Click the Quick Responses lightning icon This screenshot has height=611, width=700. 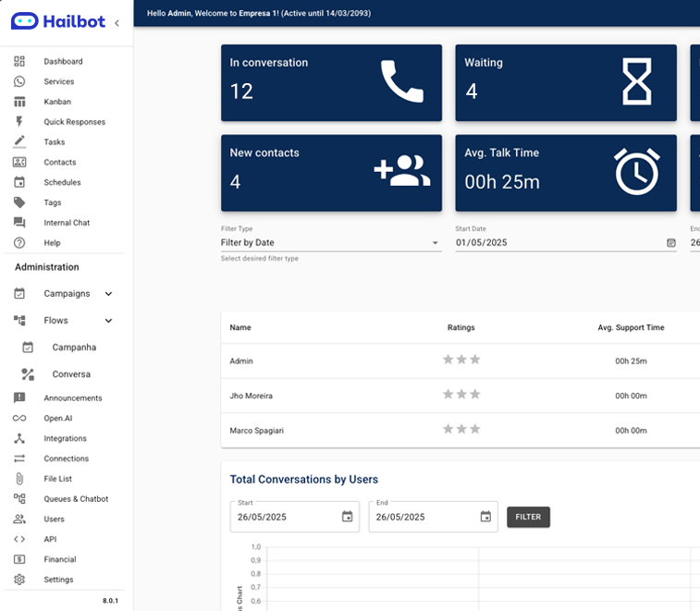[19, 122]
